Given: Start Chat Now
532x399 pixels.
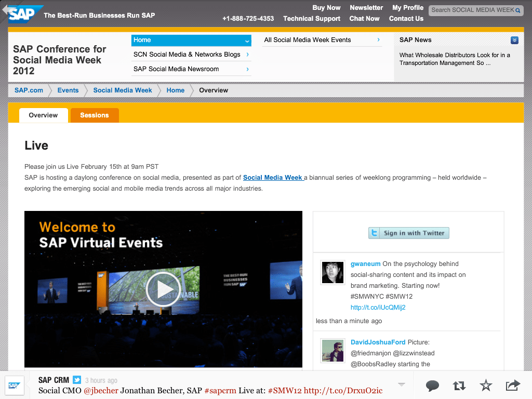Looking at the screenshot, I should 364,19.
